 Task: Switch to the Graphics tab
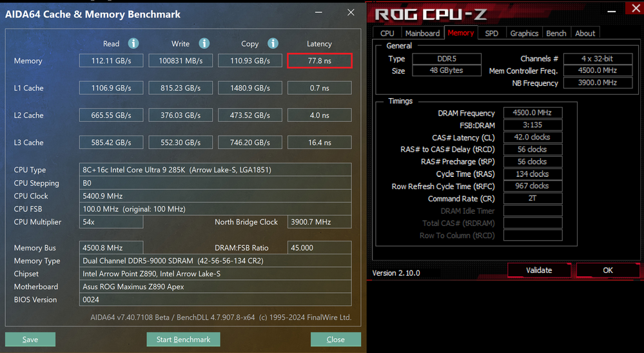click(x=524, y=34)
